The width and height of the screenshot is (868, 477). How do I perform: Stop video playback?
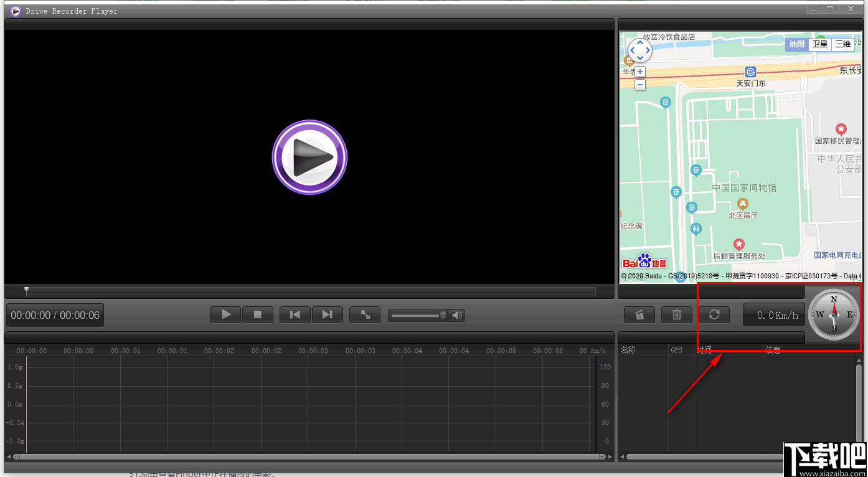(x=258, y=314)
